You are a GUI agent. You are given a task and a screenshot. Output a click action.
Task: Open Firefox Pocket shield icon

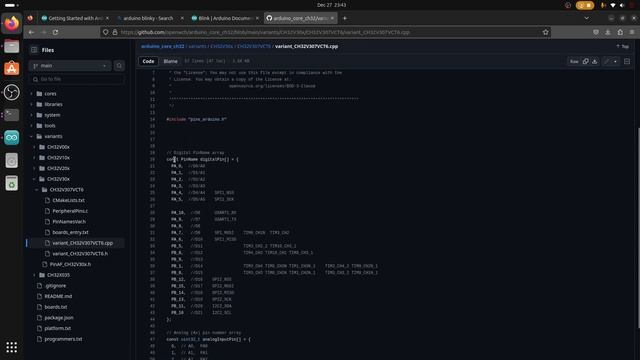click(x=596, y=32)
